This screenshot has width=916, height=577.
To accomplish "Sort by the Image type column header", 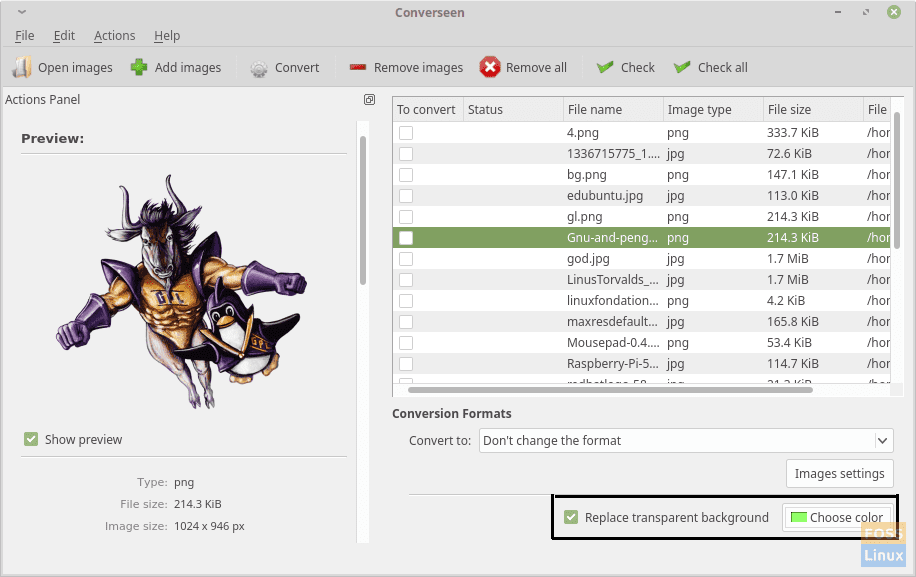I will pos(713,109).
